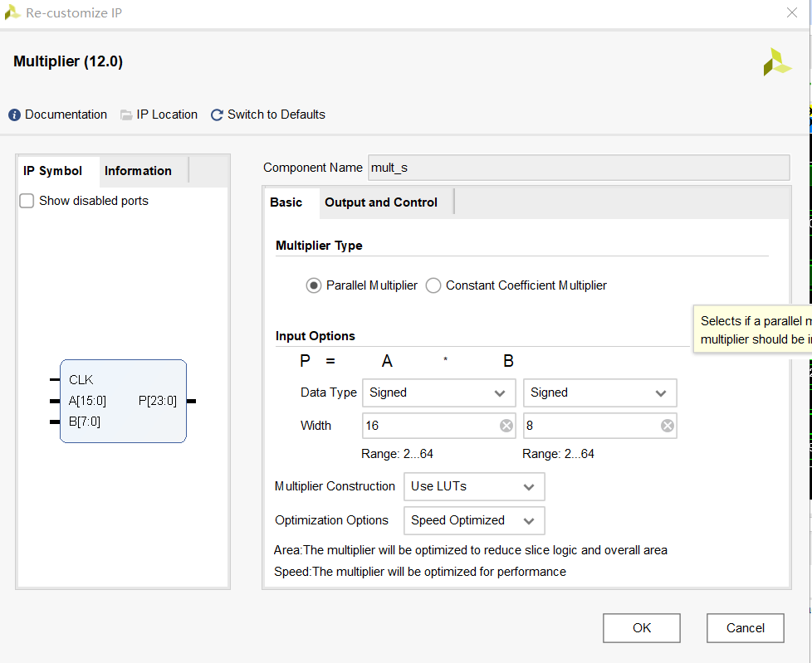Click the Vivado icon in title bar
This screenshot has height=663, width=812.
[12, 13]
